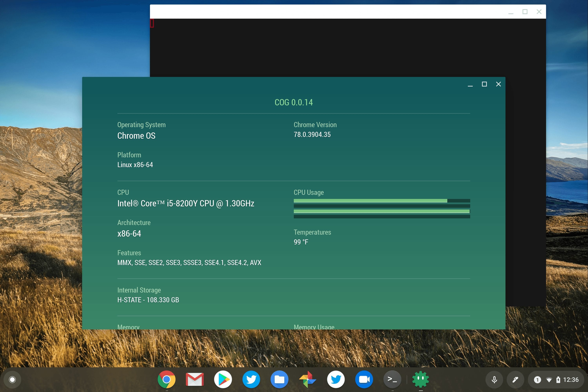588x392 pixels.
Task: Launch Google Chrome from the shelf
Action: click(167, 379)
